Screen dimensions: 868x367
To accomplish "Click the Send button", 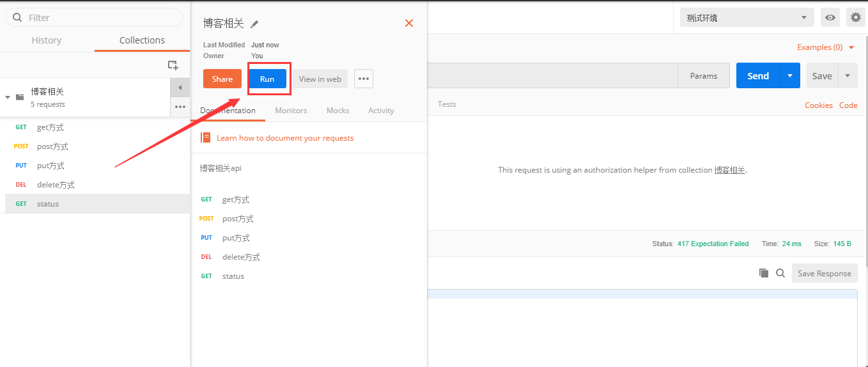I will click(x=758, y=75).
